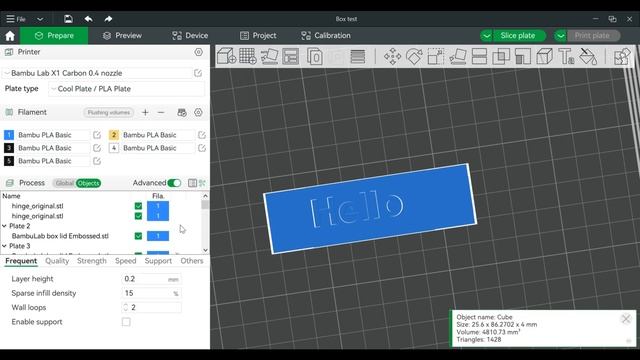Open the Variable layer height tool
The width and height of the screenshot is (640, 360).
point(358,56)
